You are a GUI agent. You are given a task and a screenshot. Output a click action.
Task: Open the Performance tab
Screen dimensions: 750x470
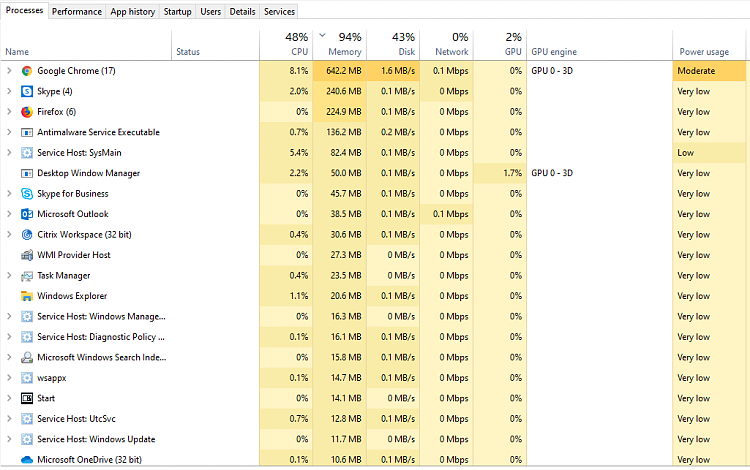[77, 11]
